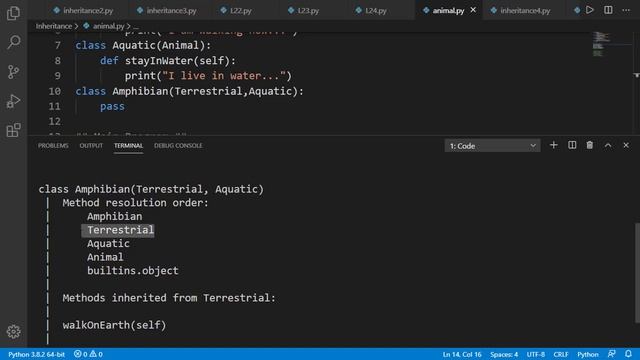Click line number 10 in gutter

point(55,91)
